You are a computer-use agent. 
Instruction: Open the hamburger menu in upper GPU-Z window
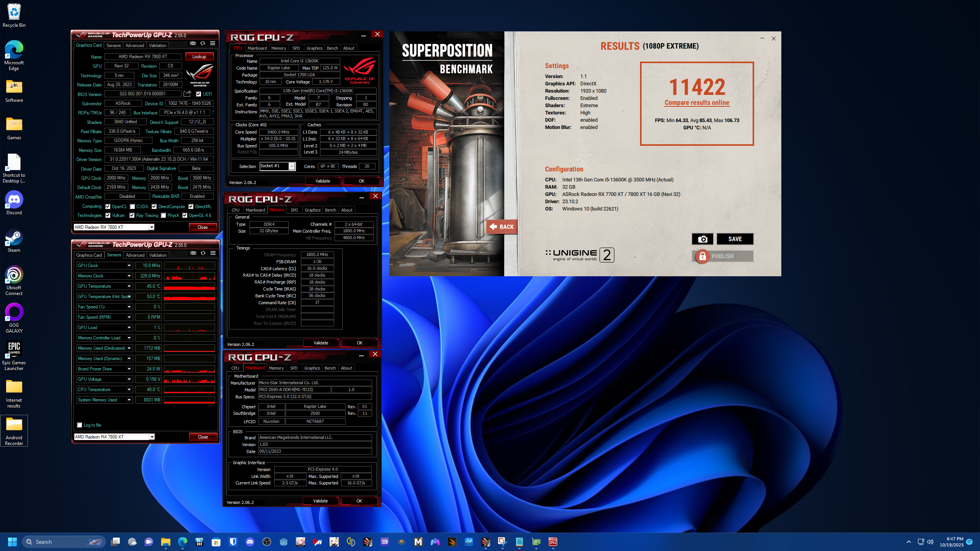point(213,44)
